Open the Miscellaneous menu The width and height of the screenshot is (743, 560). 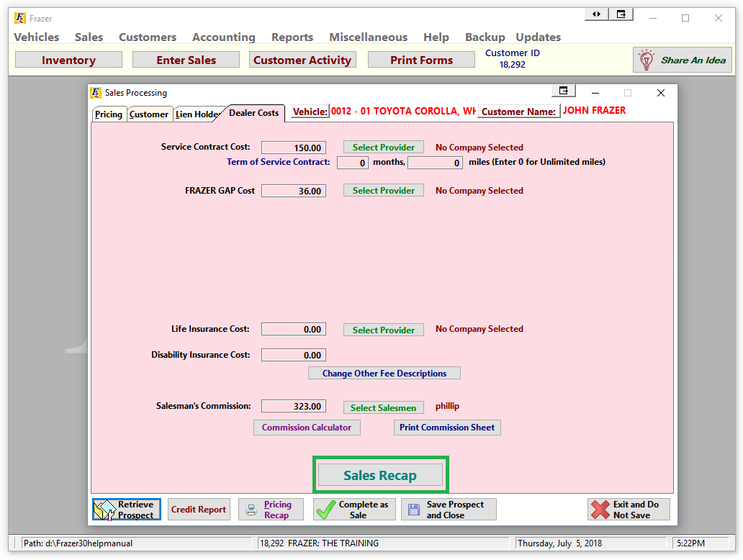coord(368,37)
